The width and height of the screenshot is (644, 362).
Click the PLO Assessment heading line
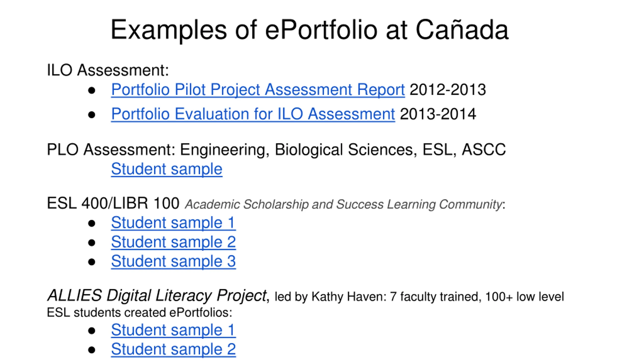[x=276, y=150]
